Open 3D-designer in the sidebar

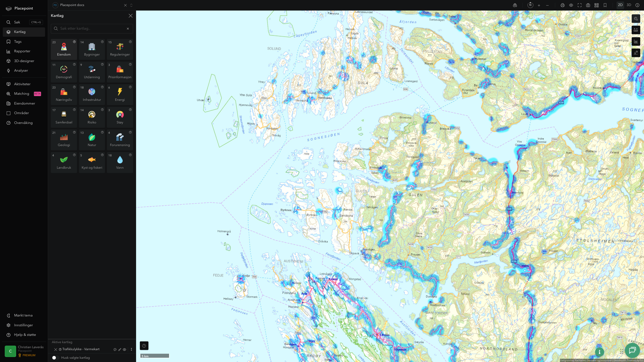coord(24,61)
